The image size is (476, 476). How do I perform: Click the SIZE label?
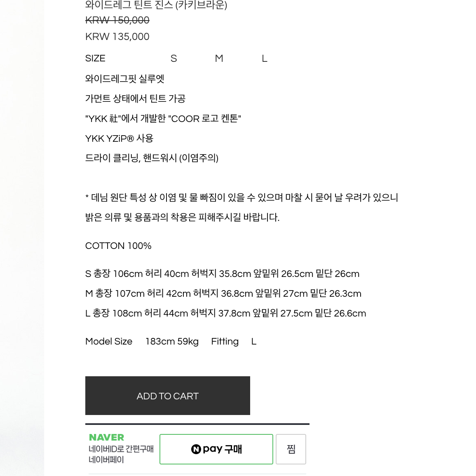click(x=95, y=58)
